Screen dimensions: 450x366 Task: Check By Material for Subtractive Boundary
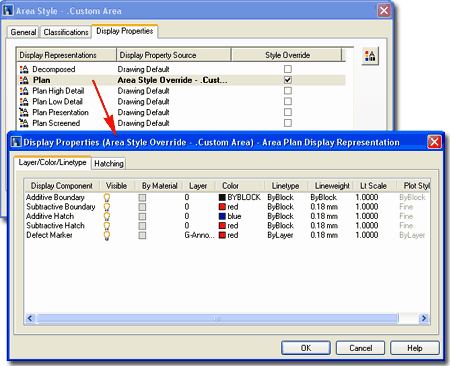(x=142, y=207)
